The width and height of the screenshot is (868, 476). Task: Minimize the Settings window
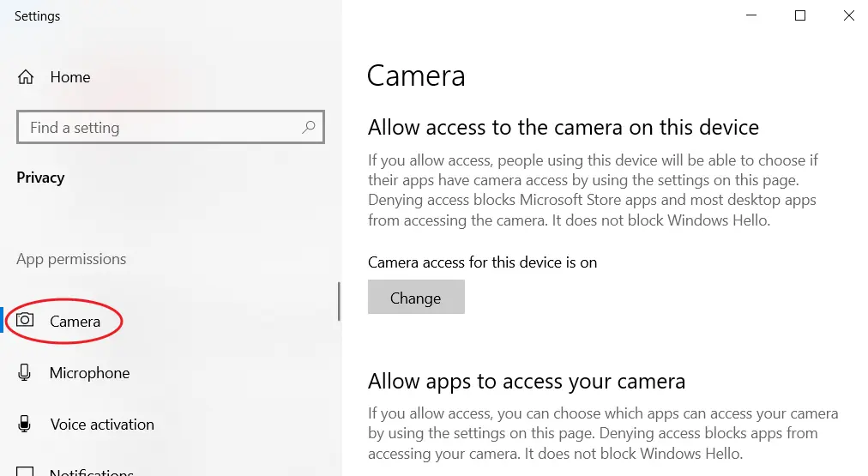click(x=750, y=16)
